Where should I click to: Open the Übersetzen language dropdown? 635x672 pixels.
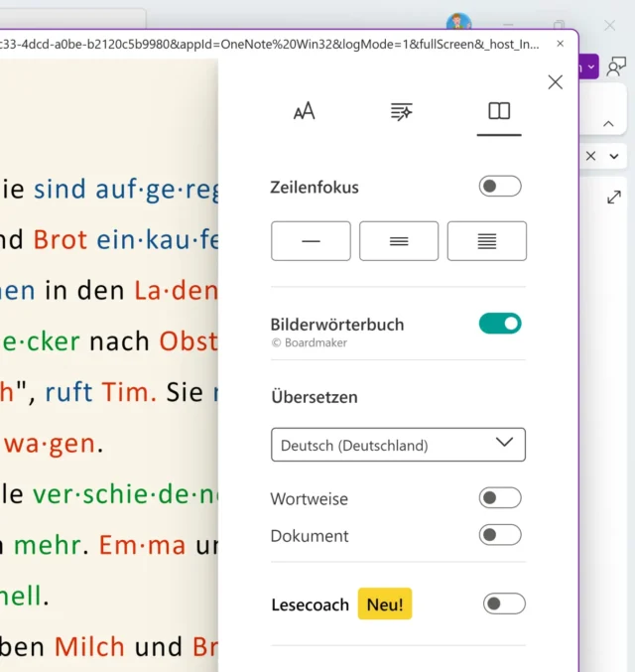click(x=398, y=445)
